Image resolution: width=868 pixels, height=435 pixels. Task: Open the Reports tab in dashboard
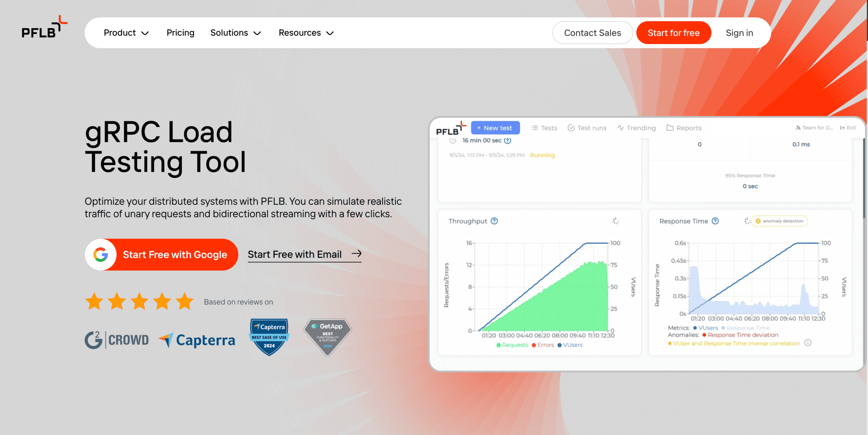click(x=684, y=128)
